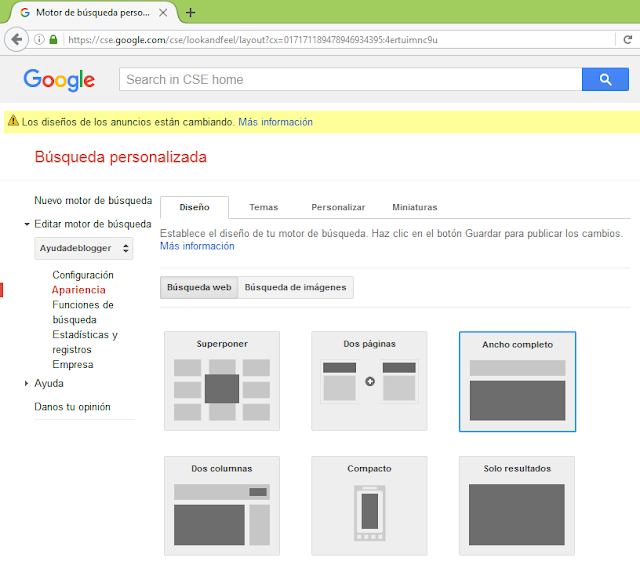The width and height of the screenshot is (640, 565).
Task: Choose the Compacto layout option
Action: pos(369,506)
